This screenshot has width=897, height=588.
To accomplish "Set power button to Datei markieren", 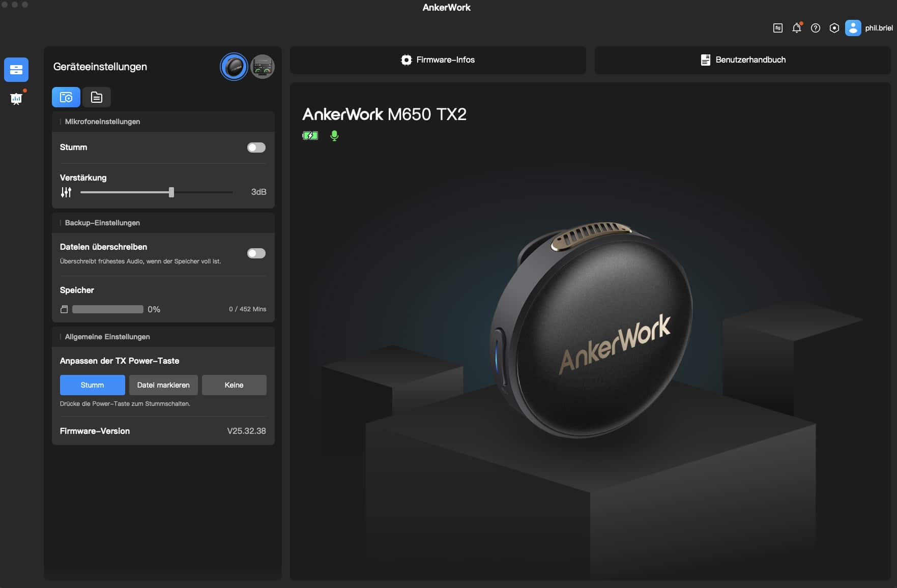I will [x=163, y=385].
